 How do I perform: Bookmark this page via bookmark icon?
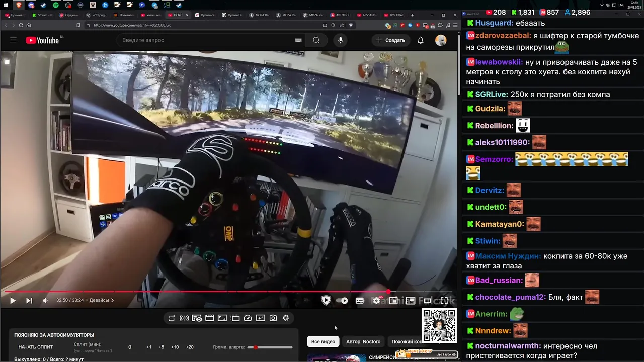tap(78, 25)
